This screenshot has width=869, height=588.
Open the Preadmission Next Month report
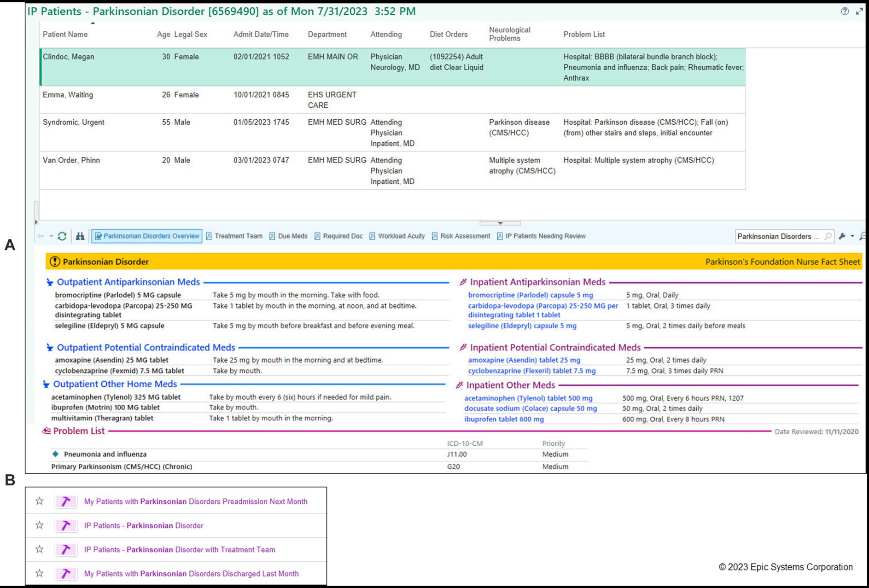pos(196,501)
